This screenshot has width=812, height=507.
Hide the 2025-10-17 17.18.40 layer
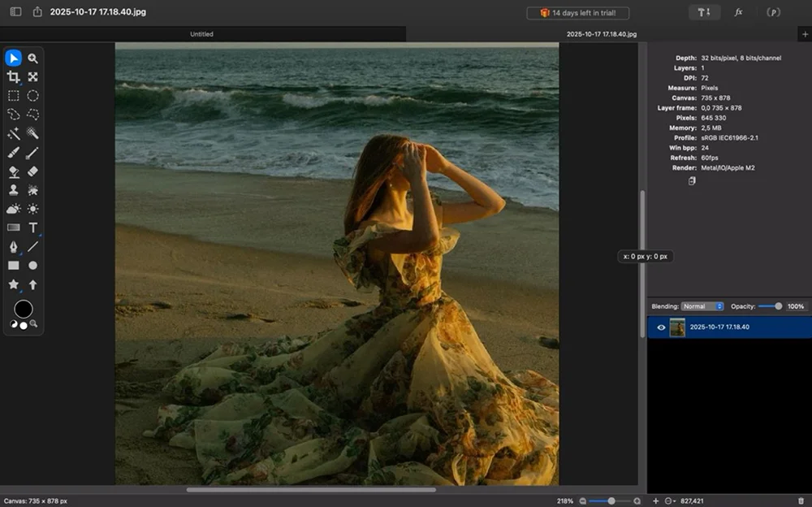(x=661, y=327)
